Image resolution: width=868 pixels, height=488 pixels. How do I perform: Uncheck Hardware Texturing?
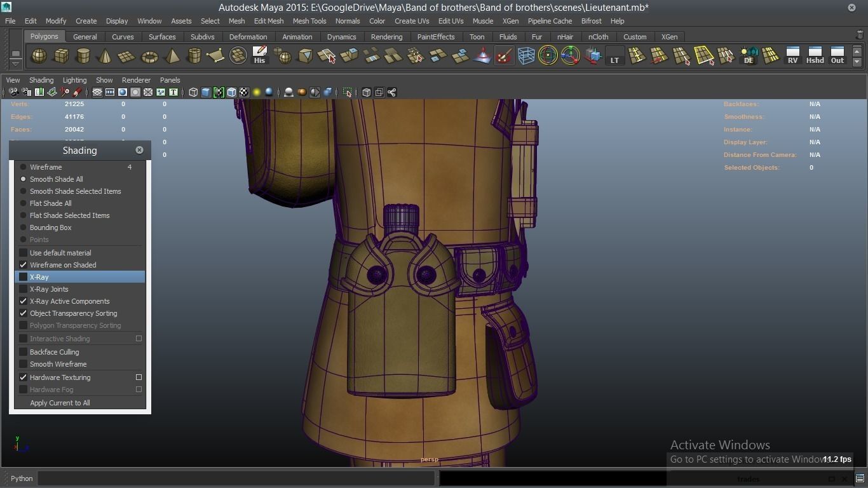24,377
